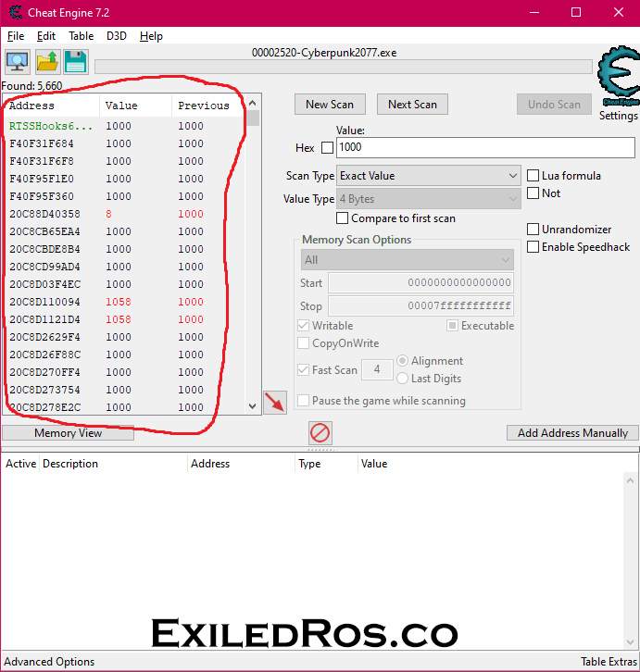
Task: Select address 20C8D110094 row
Action: click(124, 302)
